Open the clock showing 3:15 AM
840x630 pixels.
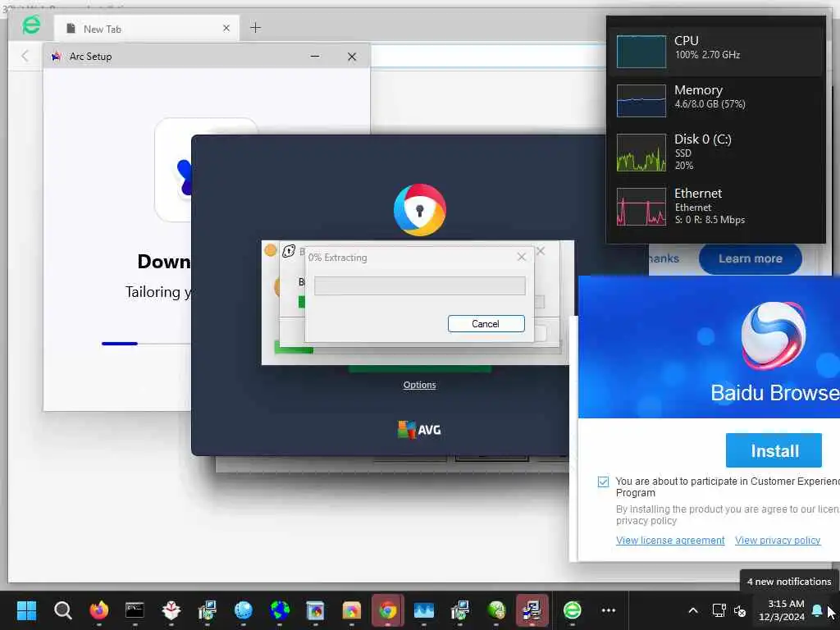(782, 610)
